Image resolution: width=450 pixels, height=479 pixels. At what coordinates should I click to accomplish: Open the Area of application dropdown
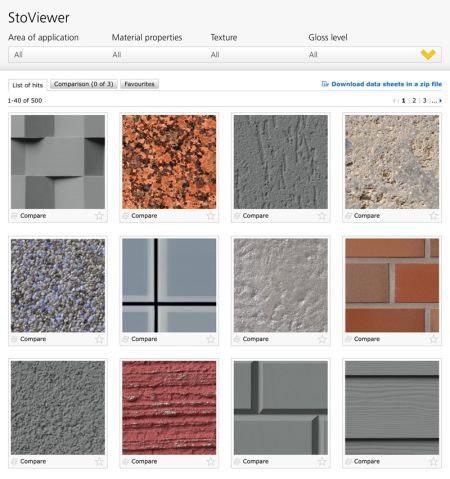tap(57, 55)
